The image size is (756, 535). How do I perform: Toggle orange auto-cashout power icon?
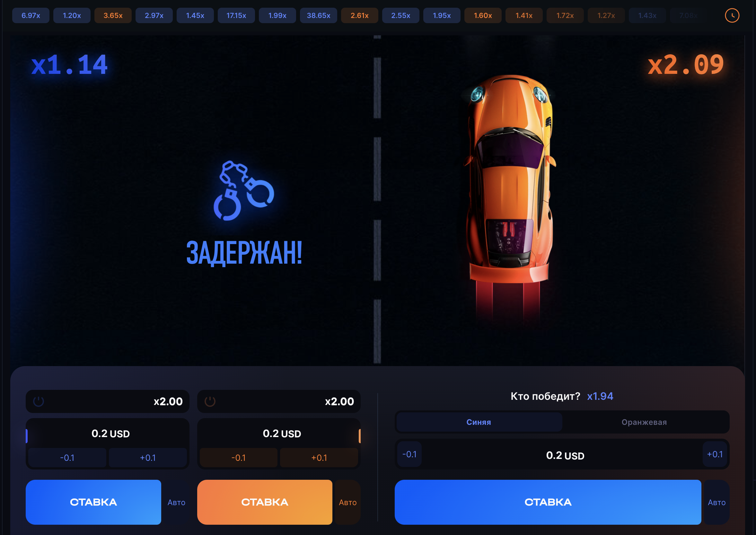point(210,401)
